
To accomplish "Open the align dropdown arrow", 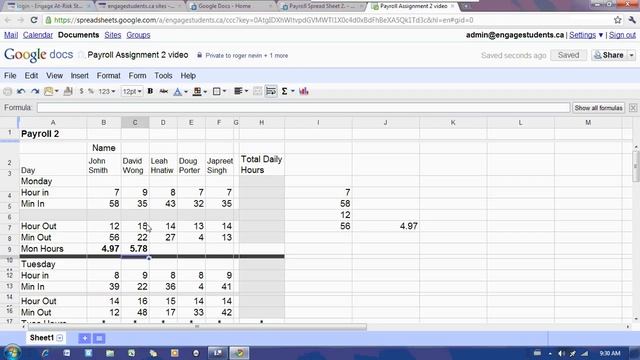I will (x=246, y=92).
